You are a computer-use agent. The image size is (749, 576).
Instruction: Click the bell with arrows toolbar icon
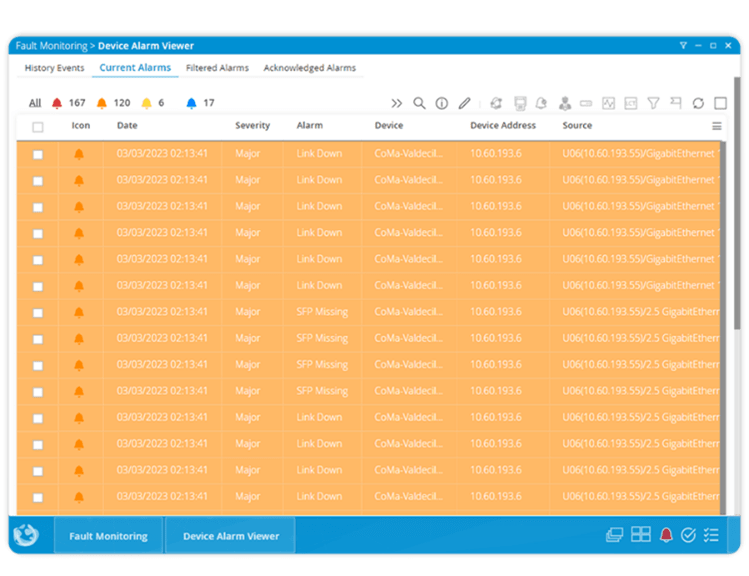point(496,103)
